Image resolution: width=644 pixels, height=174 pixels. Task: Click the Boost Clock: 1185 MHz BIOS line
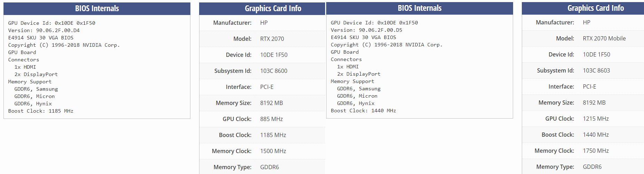coord(41,111)
